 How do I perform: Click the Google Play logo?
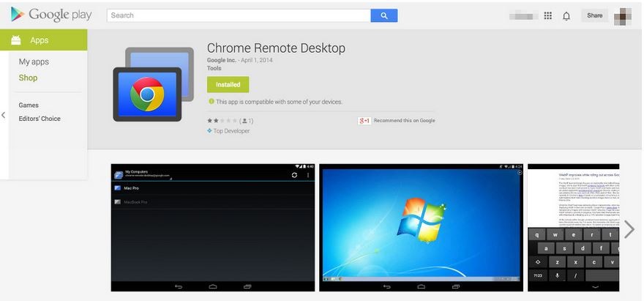tap(51, 15)
